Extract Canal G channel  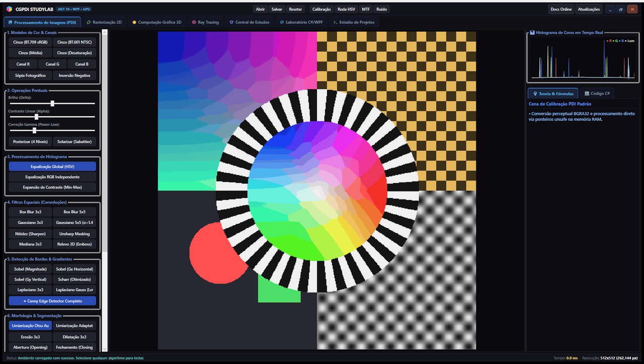click(52, 64)
